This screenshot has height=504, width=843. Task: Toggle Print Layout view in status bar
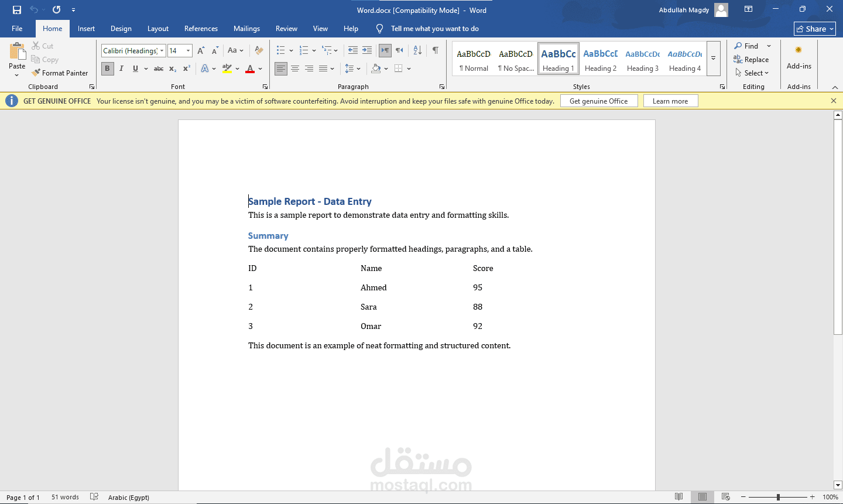(x=702, y=497)
